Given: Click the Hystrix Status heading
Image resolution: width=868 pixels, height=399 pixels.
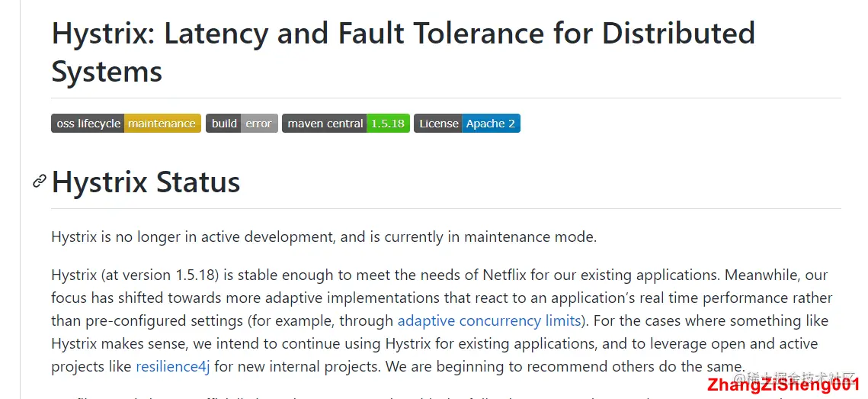Looking at the screenshot, I should pos(146,182).
